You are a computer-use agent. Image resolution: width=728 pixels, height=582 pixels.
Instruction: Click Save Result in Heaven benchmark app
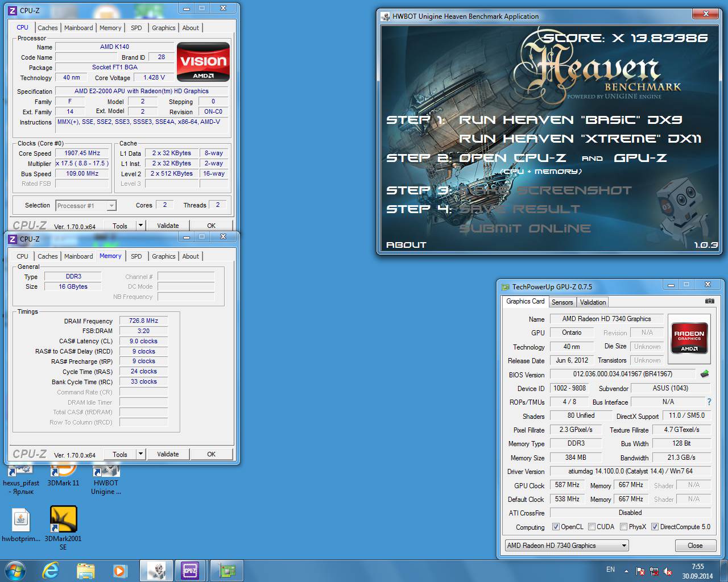point(519,209)
